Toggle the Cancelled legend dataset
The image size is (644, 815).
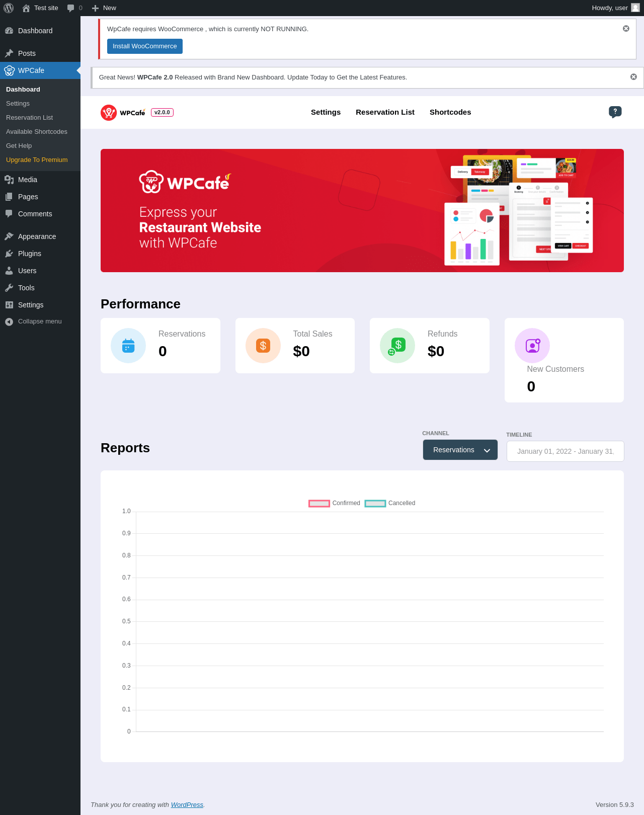pos(390,503)
